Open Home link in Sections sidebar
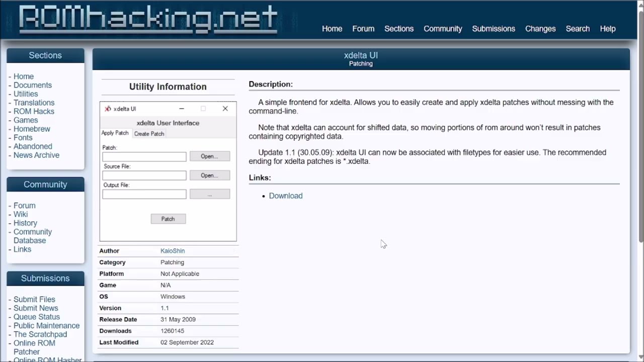644x362 pixels. [x=24, y=76]
